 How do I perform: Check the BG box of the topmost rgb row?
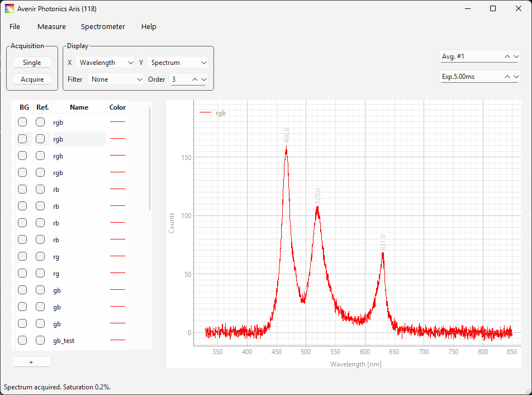22,122
